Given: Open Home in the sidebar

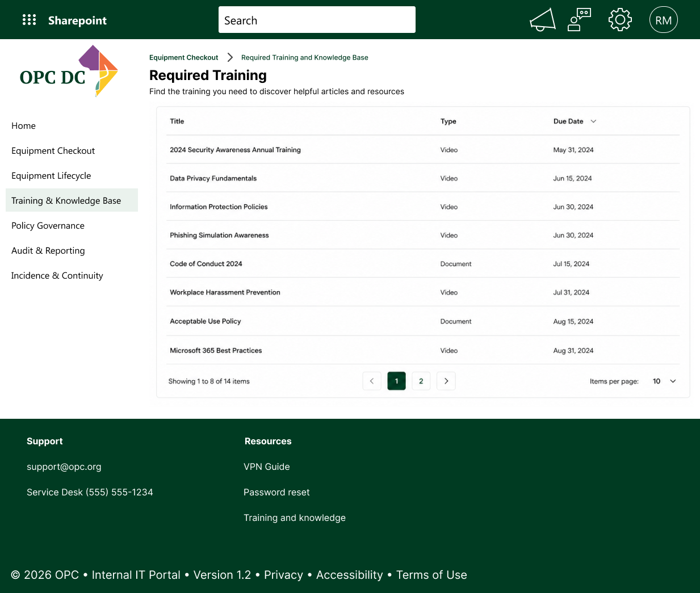Looking at the screenshot, I should click(x=23, y=126).
